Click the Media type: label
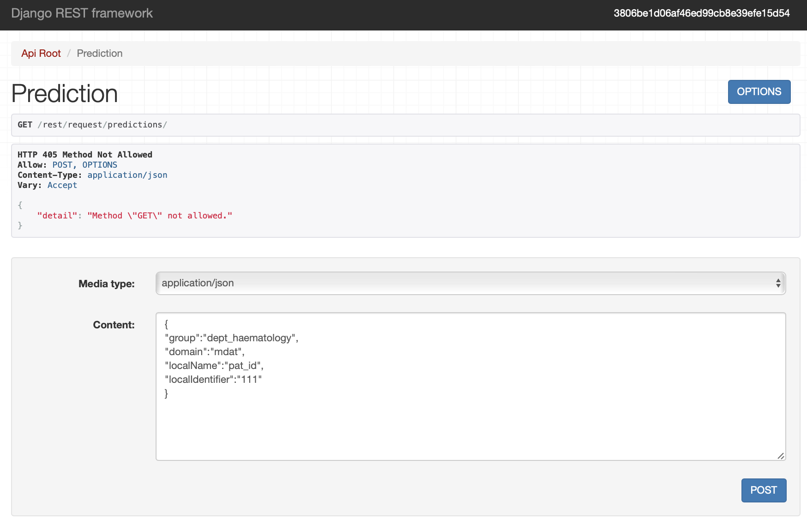Viewport: 807px width, 532px height. pyautogui.click(x=107, y=284)
